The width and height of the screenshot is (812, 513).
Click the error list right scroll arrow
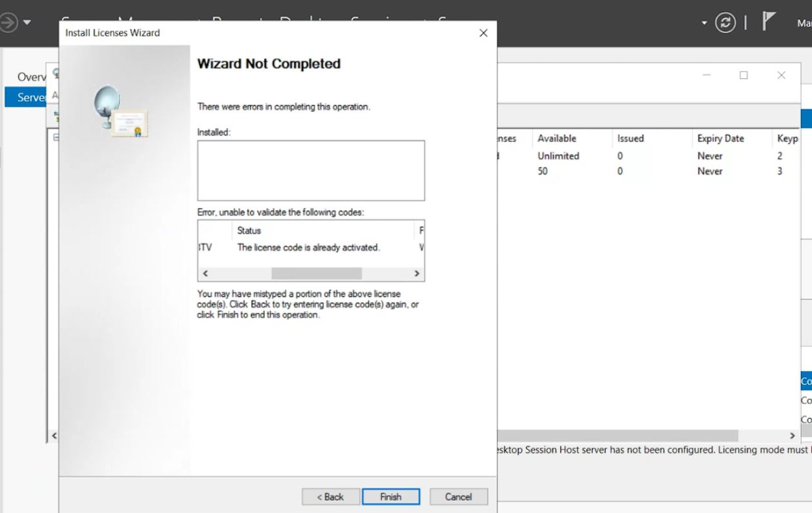point(417,274)
